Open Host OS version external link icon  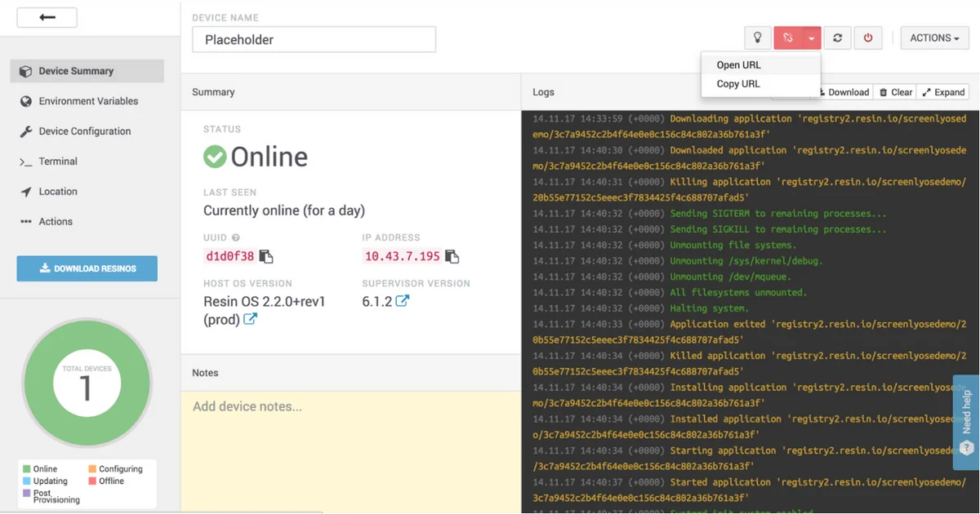click(x=250, y=319)
